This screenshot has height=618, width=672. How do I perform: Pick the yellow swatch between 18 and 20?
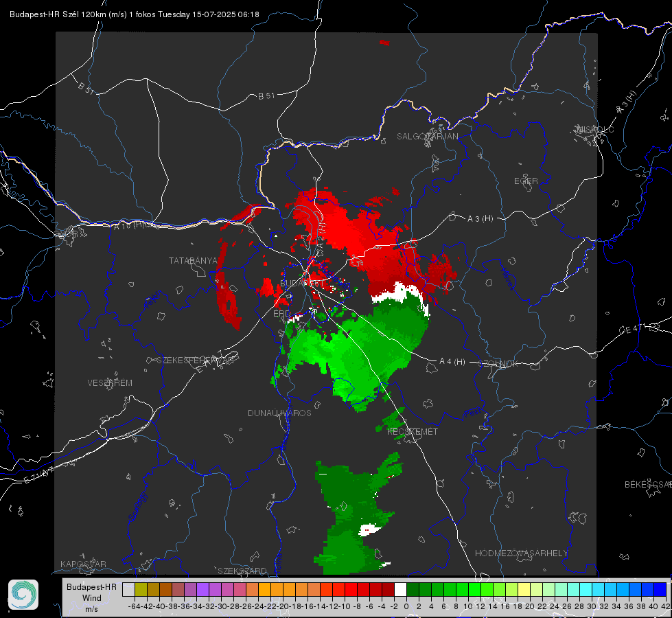pyautogui.click(x=524, y=590)
